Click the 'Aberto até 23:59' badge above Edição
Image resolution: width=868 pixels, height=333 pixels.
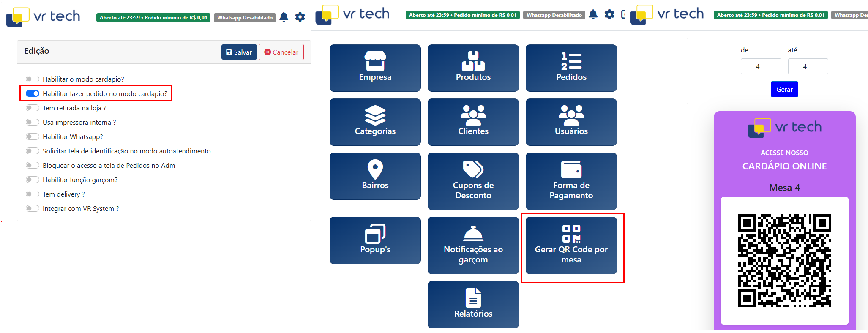(x=153, y=17)
